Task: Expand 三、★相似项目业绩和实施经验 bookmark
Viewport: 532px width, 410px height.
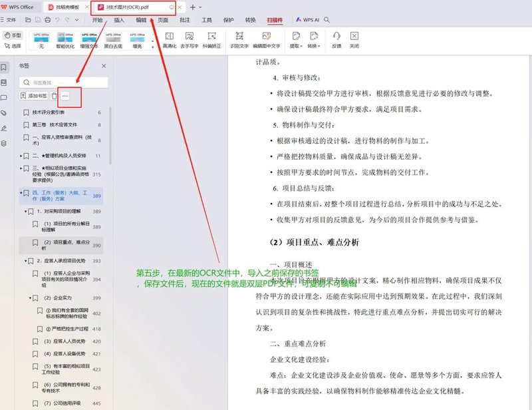Action: [x=21, y=168]
